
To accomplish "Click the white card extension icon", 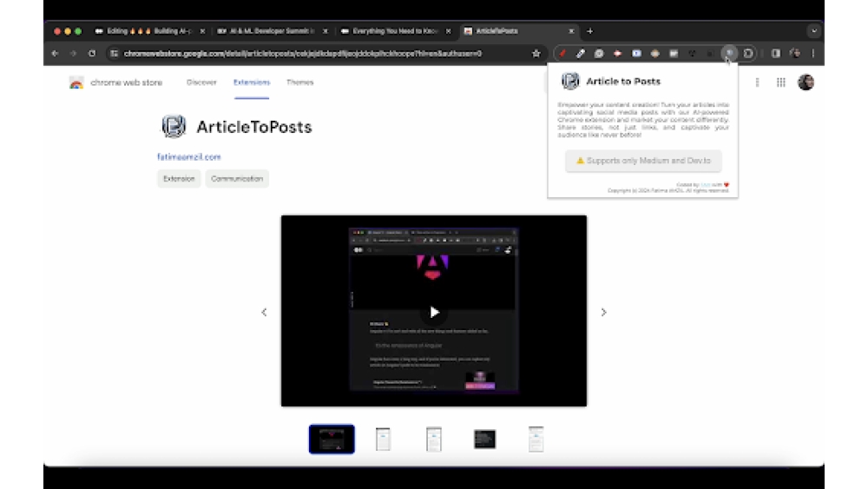I will point(674,54).
